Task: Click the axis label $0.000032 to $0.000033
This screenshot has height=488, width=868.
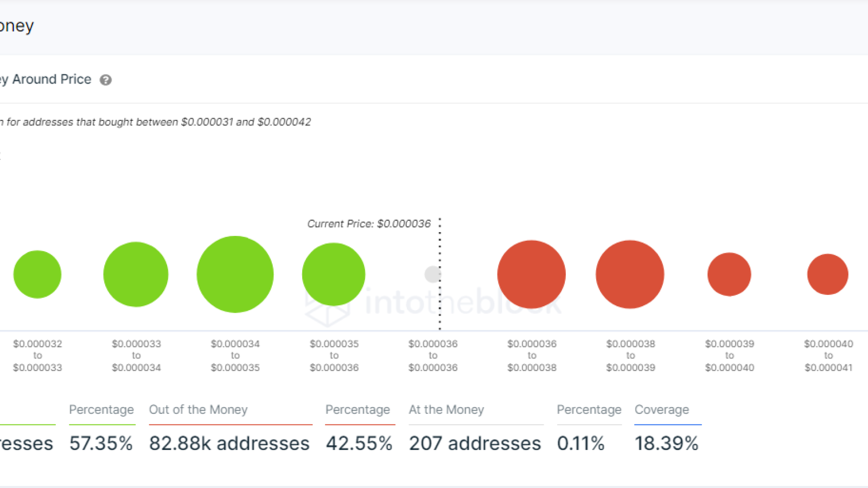Action: [37, 356]
